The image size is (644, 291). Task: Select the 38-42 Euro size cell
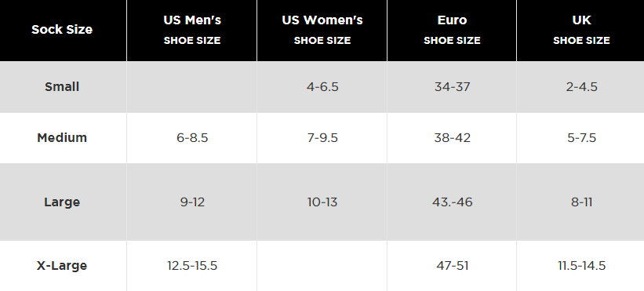[452, 137]
